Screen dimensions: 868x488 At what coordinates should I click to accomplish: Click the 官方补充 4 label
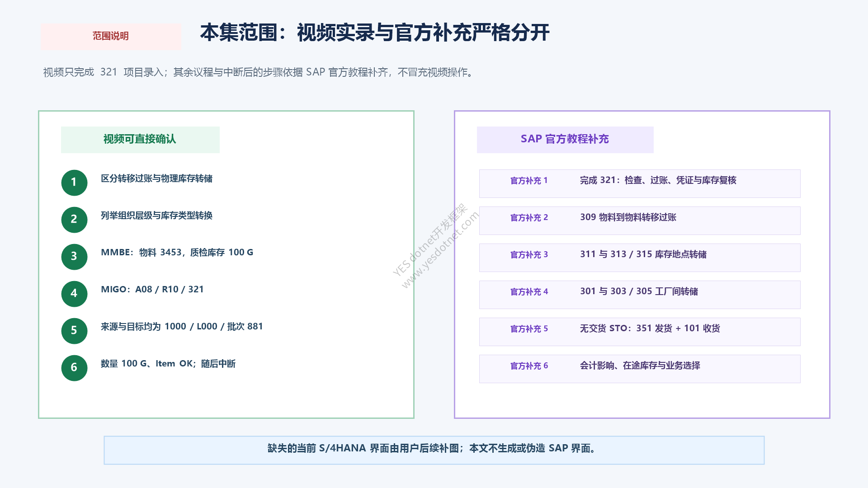coord(529,292)
